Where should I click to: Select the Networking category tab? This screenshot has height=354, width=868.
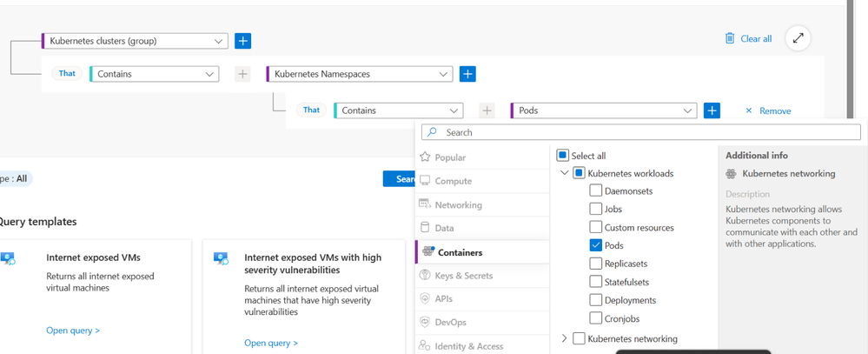[481, 204]
